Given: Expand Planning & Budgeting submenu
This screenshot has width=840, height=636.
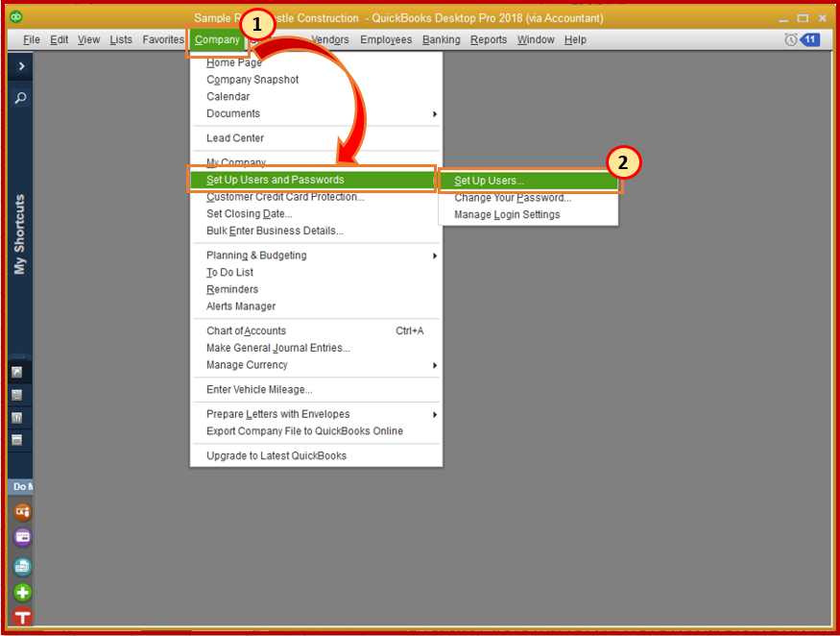Looking at the screenshot, I should [316, 256].
